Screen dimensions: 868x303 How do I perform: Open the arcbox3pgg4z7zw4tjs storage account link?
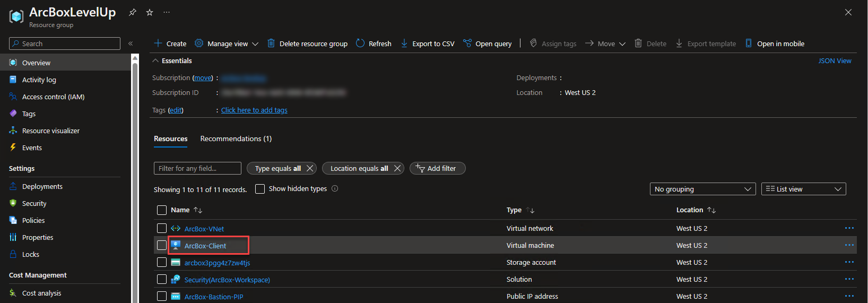click(x=217, y=263)
